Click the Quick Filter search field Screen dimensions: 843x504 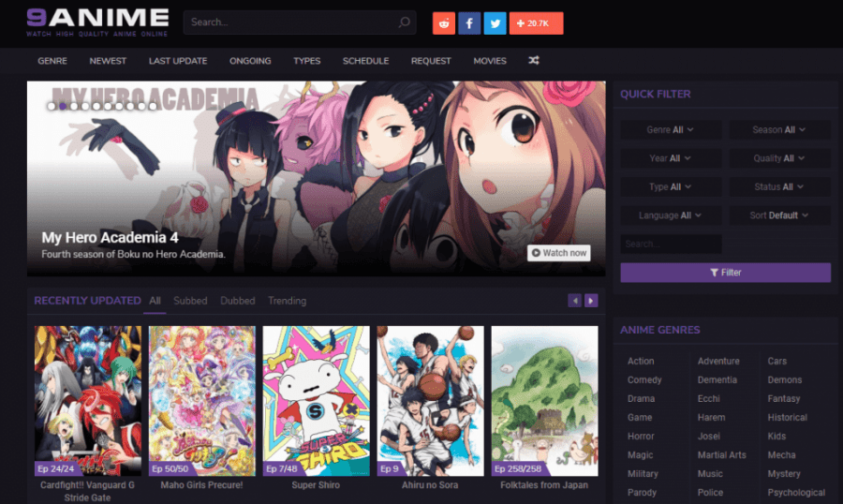[671, 244]
